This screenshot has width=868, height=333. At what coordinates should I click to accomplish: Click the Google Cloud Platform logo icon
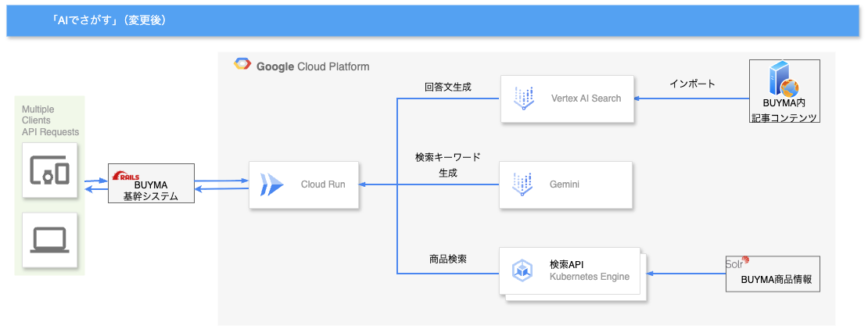pos(242,63)
